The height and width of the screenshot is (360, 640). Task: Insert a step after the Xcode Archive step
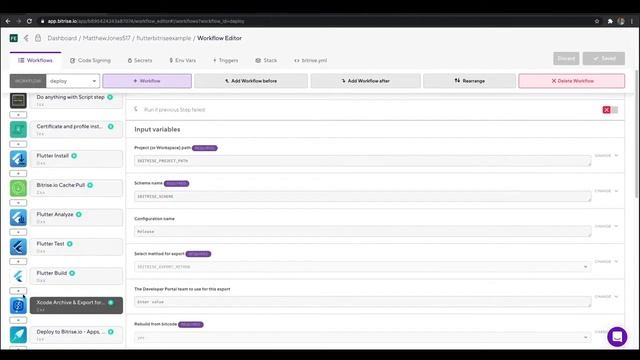pos(18,320)
